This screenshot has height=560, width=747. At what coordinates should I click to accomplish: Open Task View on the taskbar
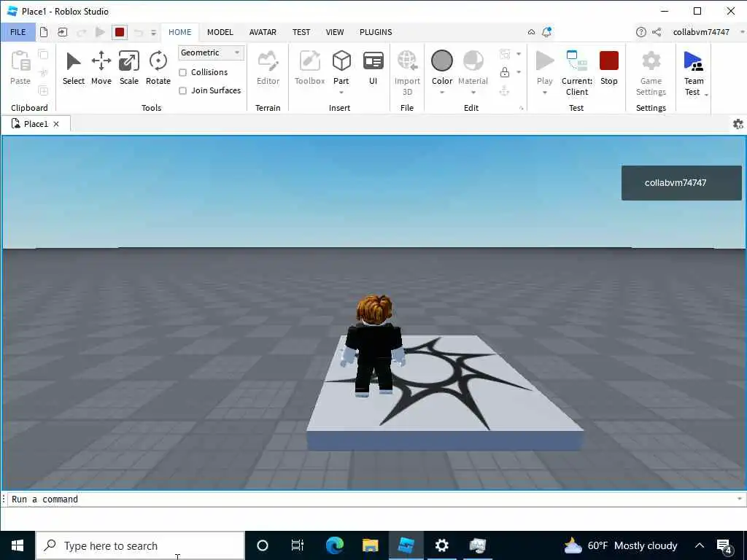[298, 545]
